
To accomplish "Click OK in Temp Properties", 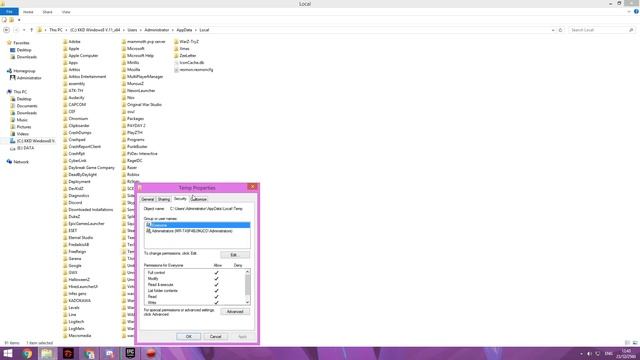I will pyautogui.click(x=188, y=336).
